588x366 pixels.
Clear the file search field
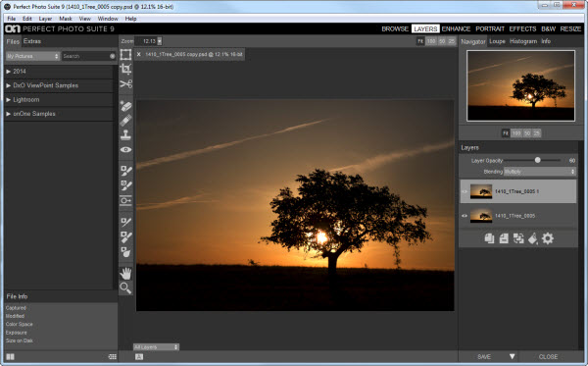click(x=112, y=56)
